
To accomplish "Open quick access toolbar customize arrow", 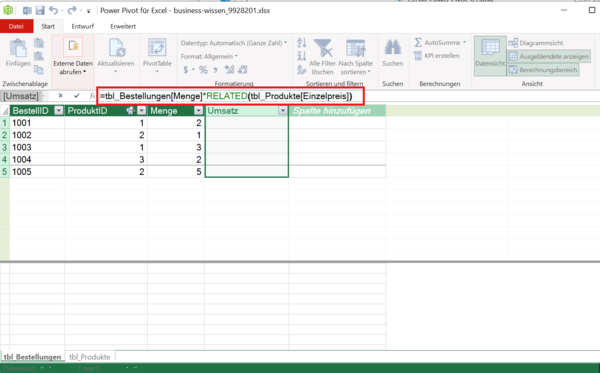I will (88, 11).
